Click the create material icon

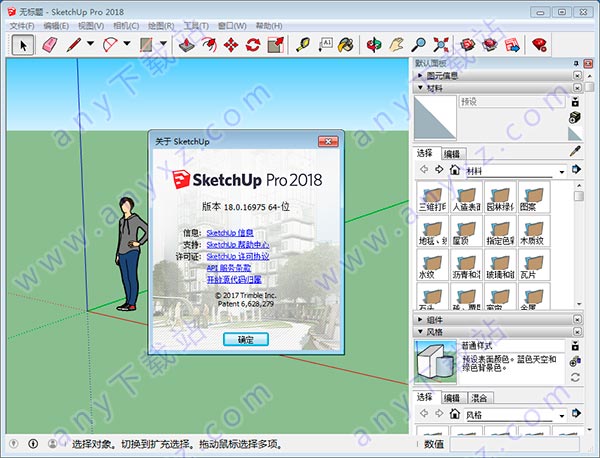575,117
